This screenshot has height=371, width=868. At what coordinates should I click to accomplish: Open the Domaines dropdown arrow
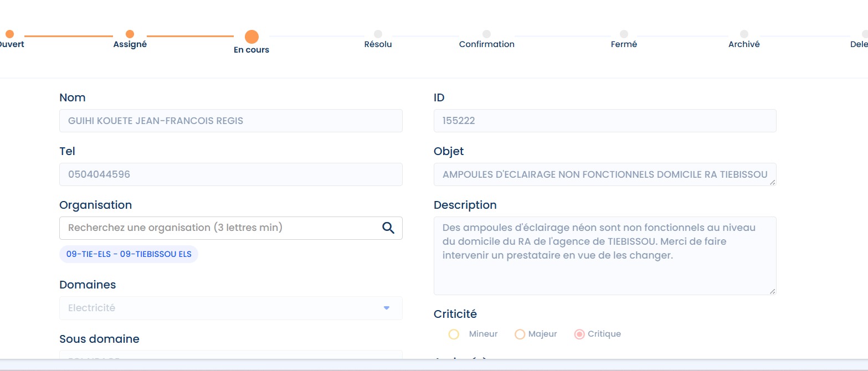(x=387, y=308)
